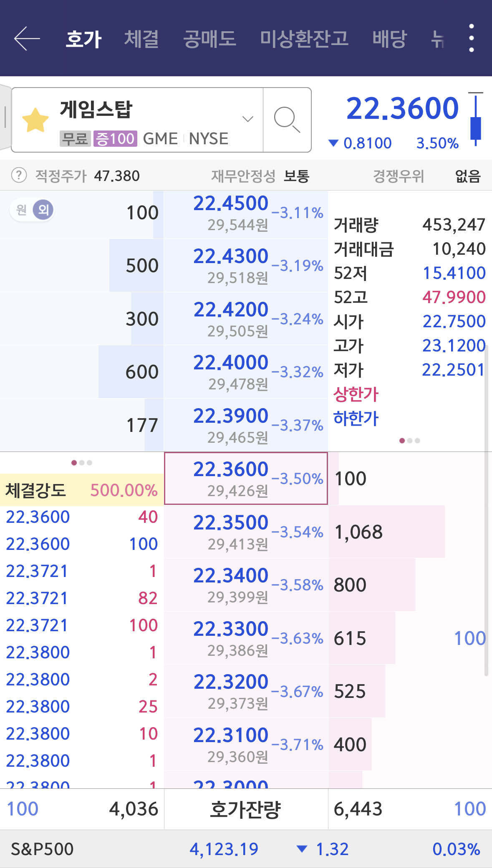This screenshot has width=492, height=868.
Task: Tap the 무료 badge under 게임스탑
Action: pos(75,138)
